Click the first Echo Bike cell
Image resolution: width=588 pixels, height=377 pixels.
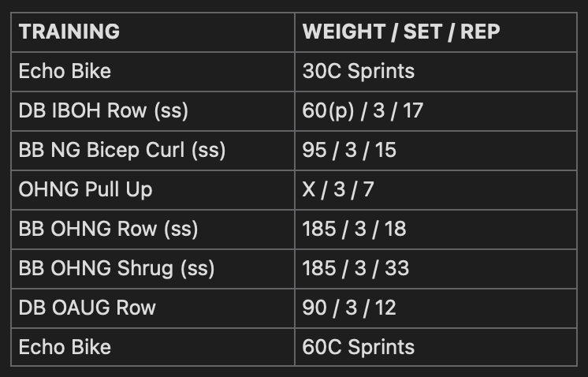pos(153,72)
